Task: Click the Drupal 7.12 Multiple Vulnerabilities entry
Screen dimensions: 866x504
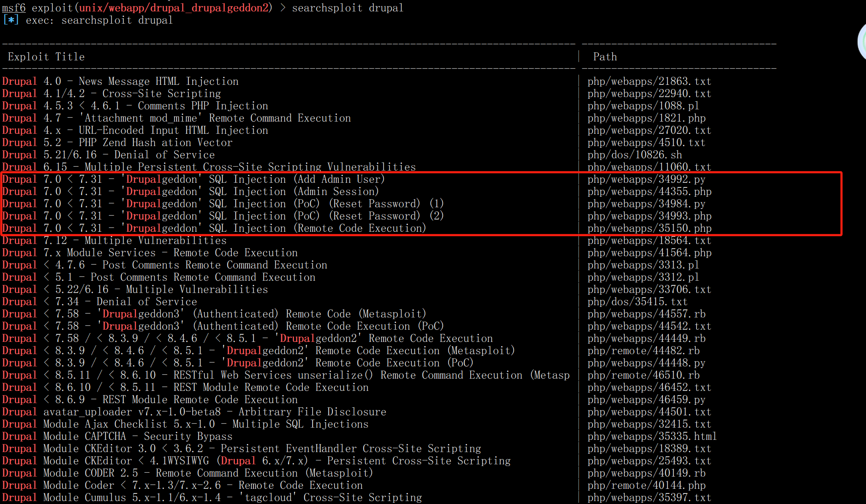Action: (x=114, y=241)
